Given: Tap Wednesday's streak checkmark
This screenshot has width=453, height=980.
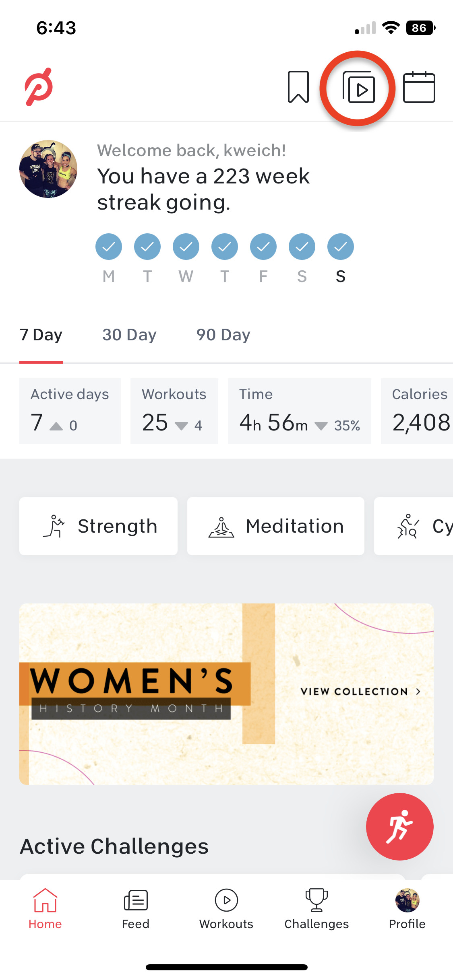Looking at the screenshot, I should 186,247.
